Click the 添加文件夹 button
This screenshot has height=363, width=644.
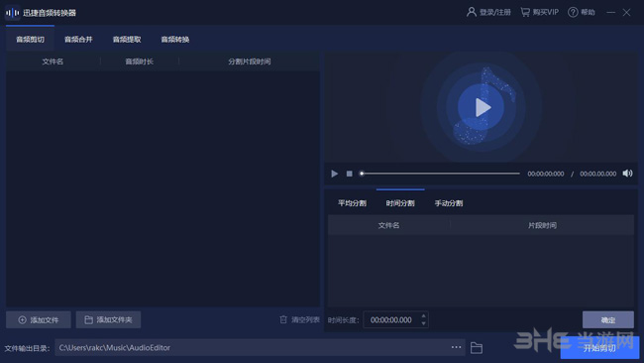[108, 319]
